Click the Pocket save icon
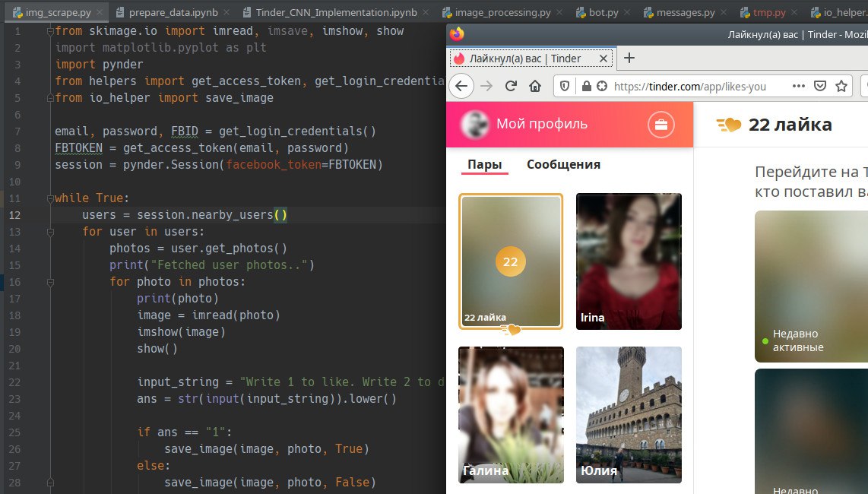The image size is (868, 494). (820, 86)
